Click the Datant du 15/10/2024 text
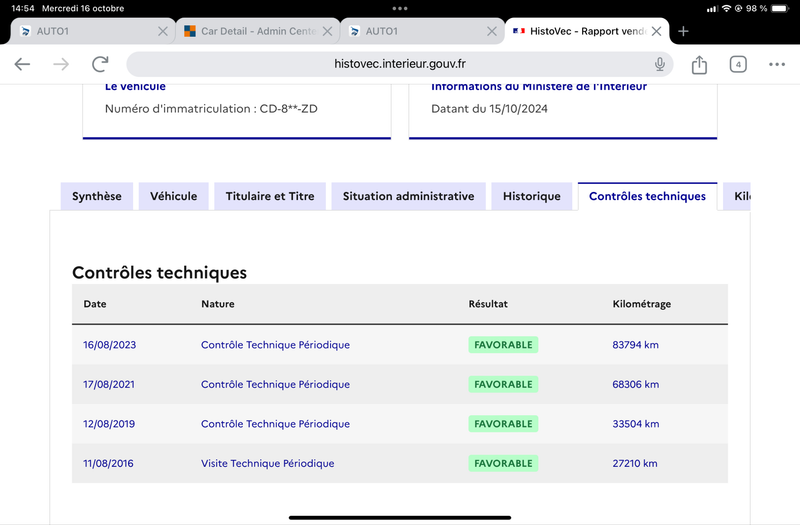The image size is (800, 525). click(489, 109)
